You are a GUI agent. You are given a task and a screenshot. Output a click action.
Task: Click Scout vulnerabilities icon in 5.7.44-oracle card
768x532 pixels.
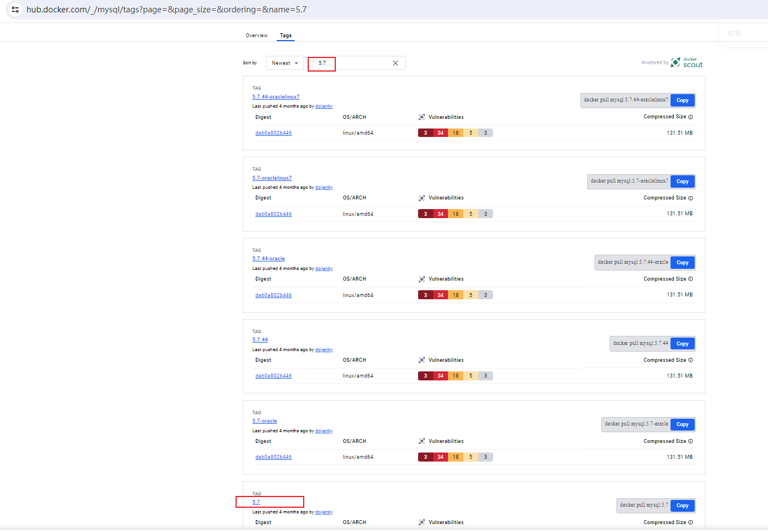pos(421,279)
